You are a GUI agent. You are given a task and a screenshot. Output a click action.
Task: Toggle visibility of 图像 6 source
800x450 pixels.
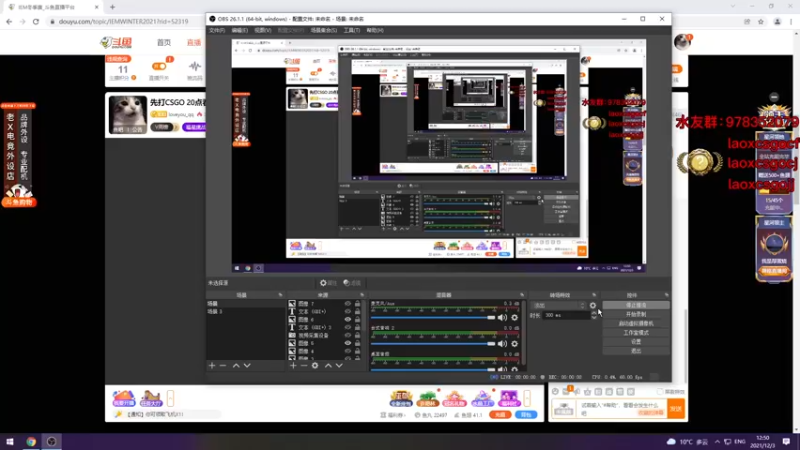coord(347,319)
